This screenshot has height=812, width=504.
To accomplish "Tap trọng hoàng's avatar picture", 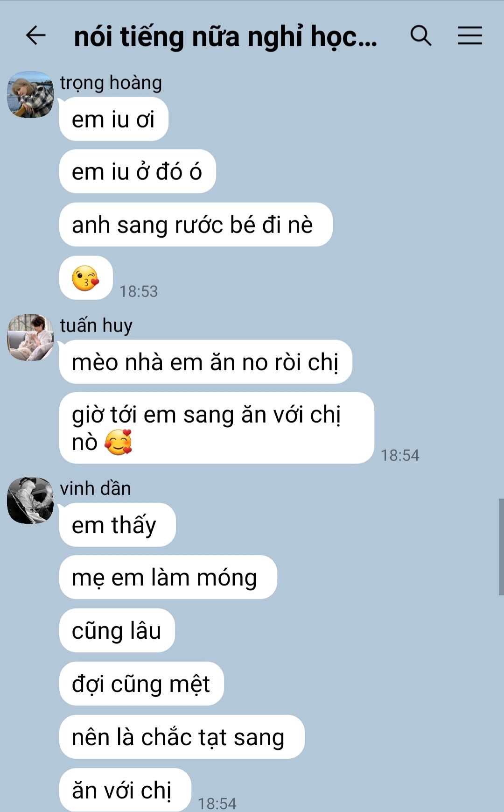I will [x=30, y=94].
